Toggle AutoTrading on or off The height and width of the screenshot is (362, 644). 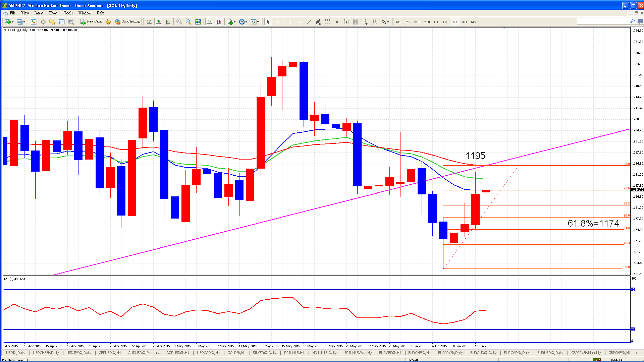(127, 22)
